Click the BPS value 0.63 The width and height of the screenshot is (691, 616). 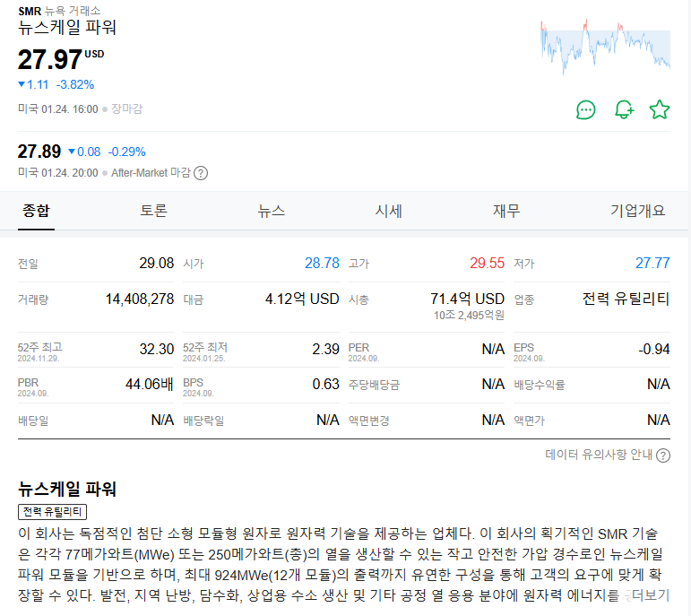click(325, 384)
